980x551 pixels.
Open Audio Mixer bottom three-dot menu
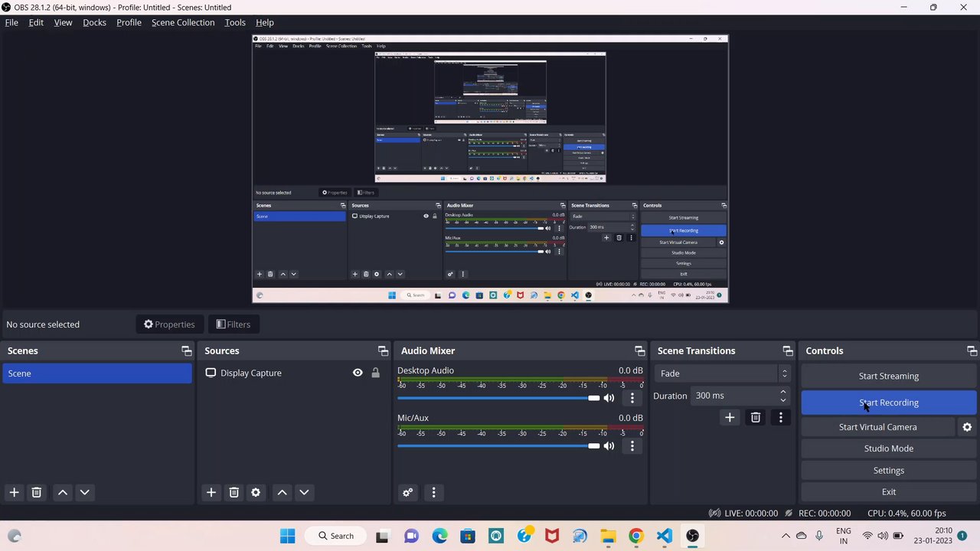(433, 492)
